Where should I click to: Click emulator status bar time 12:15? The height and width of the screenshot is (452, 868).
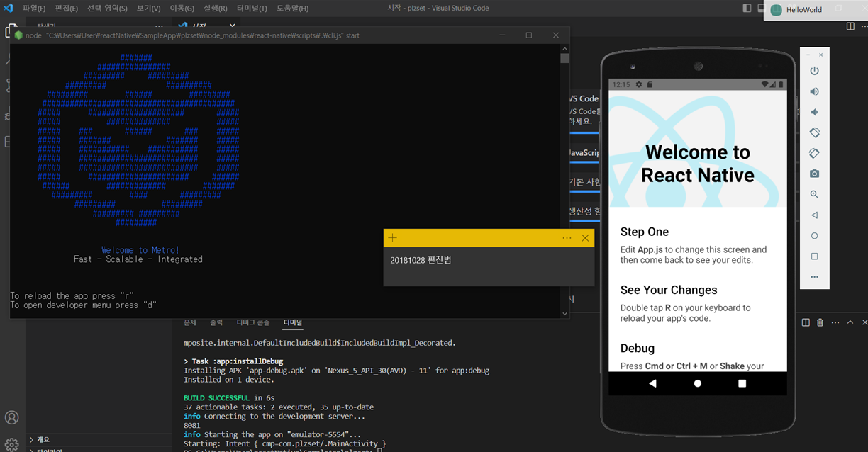[621, 84]
